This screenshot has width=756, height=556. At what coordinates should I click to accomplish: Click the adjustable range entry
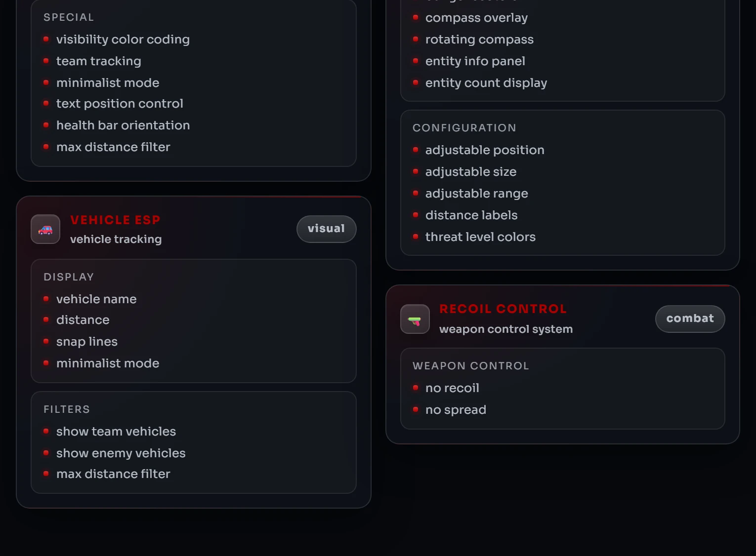477,194
